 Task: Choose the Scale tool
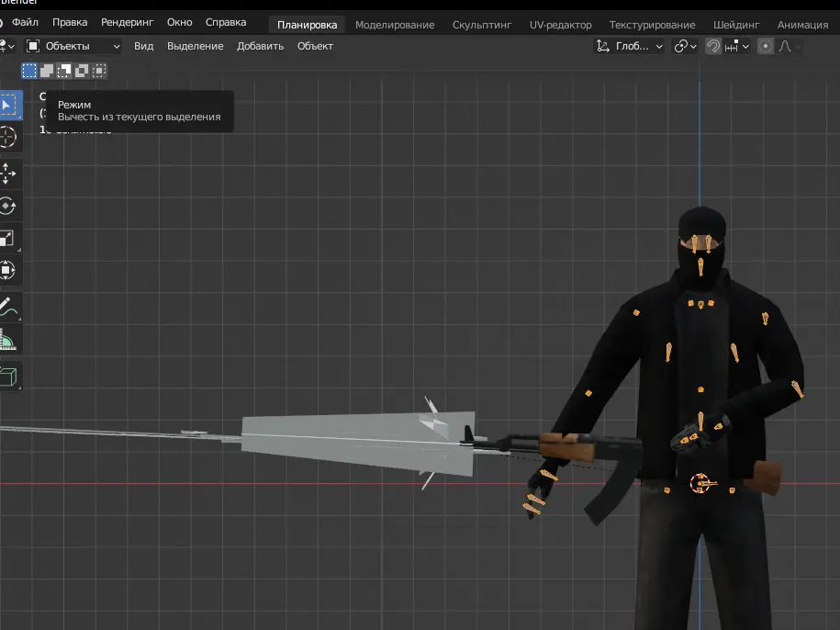click(8, 239)
